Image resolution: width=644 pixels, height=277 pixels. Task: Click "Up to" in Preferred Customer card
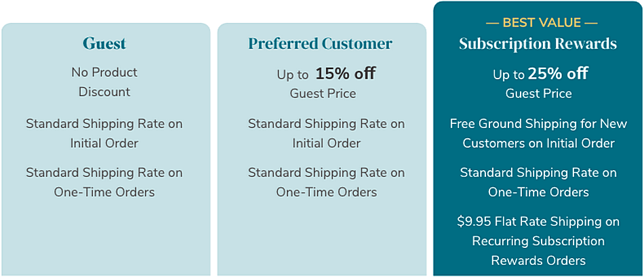(x=292, y=75)
